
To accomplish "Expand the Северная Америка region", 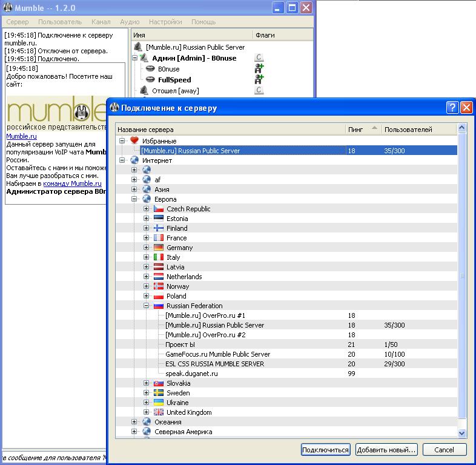I will [x=134, y=432].
